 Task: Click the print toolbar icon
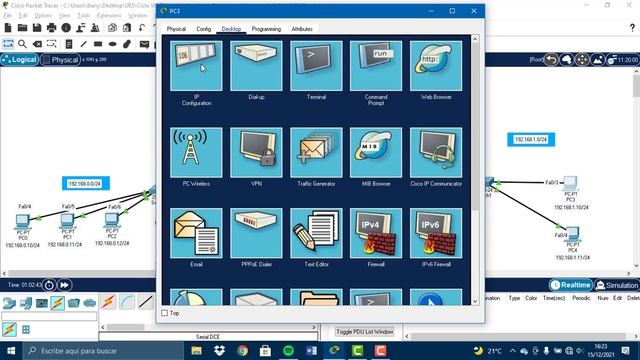pos(51,28)
